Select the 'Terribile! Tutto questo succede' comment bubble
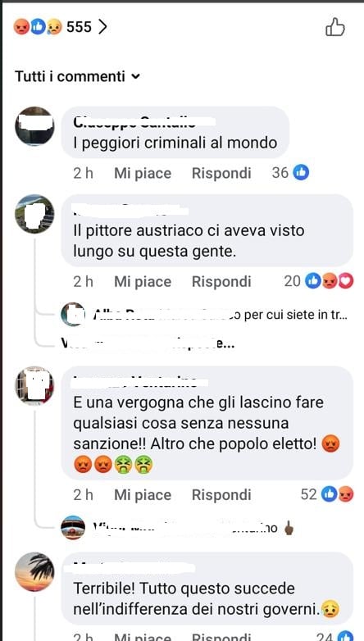This screenshot has width=364, height=641. (x=207, y=589)
